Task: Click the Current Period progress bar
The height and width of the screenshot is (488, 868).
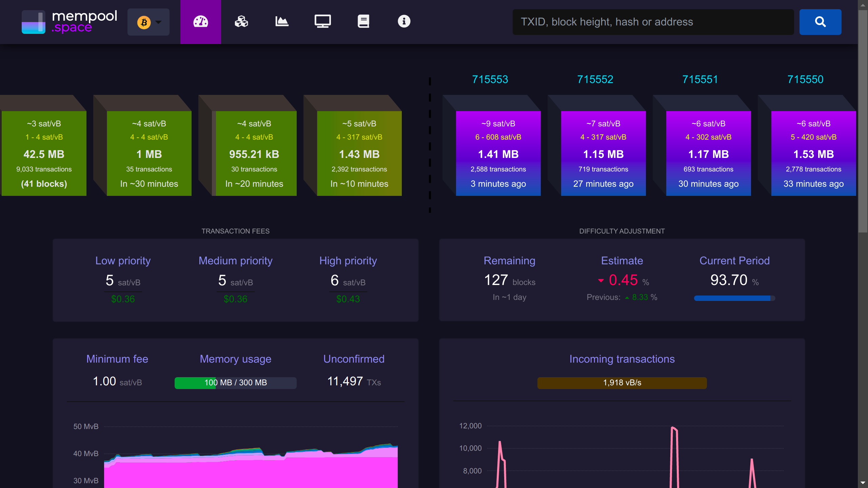Action: (734, 298)
